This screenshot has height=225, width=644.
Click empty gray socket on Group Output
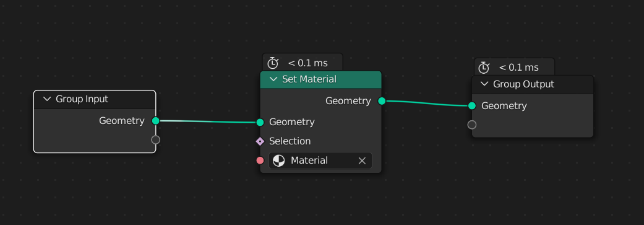click(x=472, y=125)
